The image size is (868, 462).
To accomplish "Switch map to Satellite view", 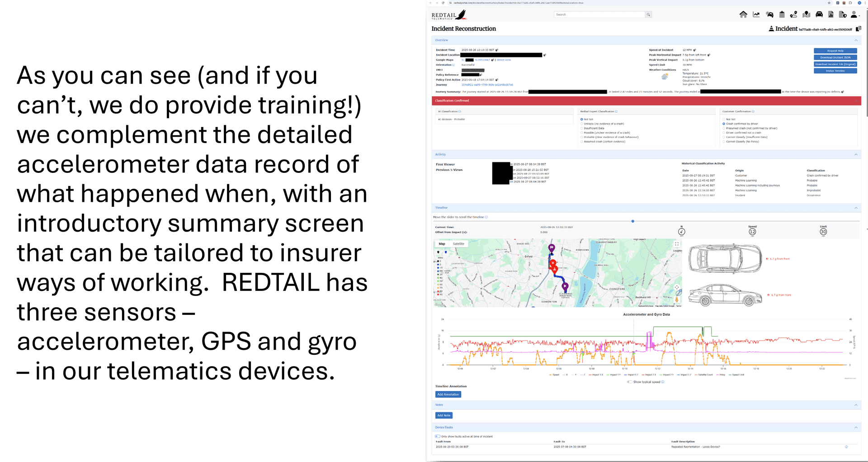I will click(x=458, y=244).
